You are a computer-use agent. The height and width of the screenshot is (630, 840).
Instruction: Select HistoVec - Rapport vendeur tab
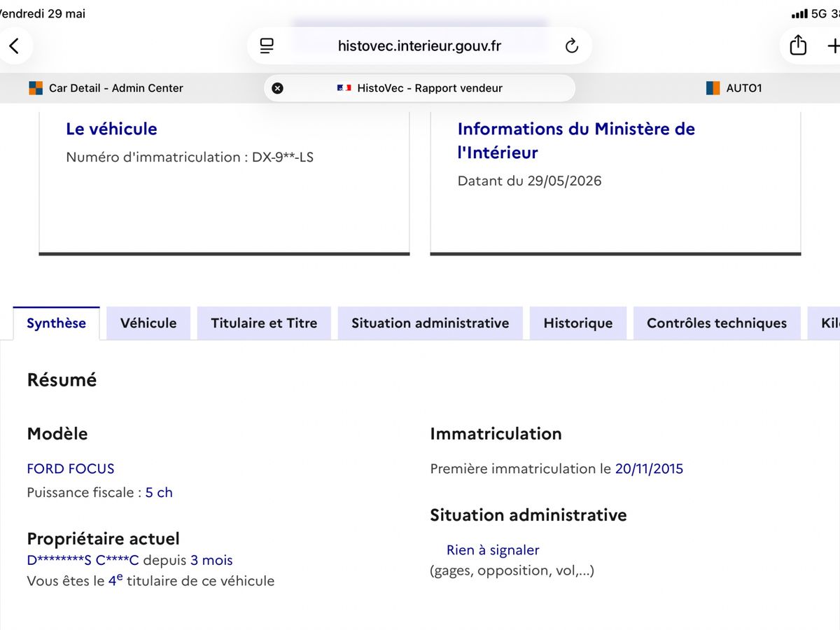[419, 88]
